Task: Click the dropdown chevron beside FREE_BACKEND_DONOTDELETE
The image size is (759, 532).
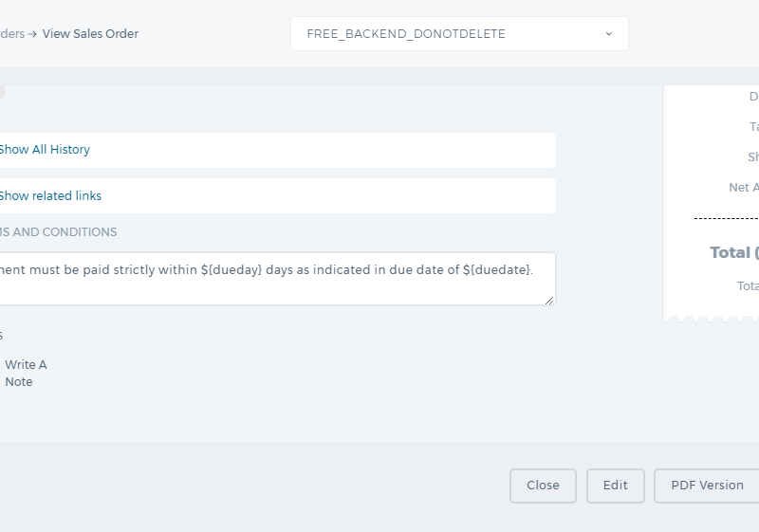Action: click(609, 34)
